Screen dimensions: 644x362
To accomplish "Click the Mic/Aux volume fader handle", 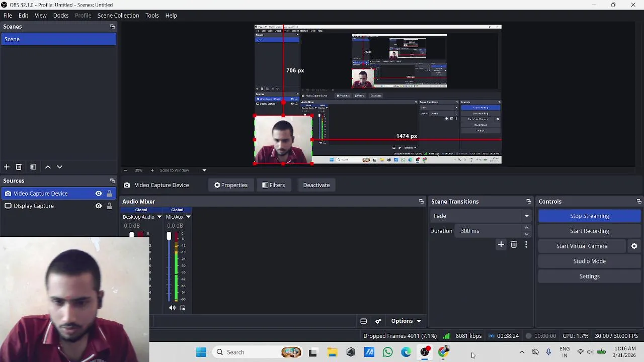I will click(169, 236).
